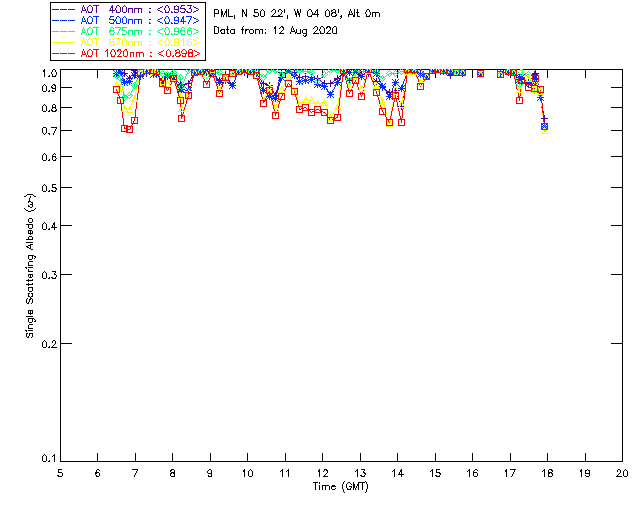
Task: Click y-axis tick label 0.2
Action: point(49,344)
